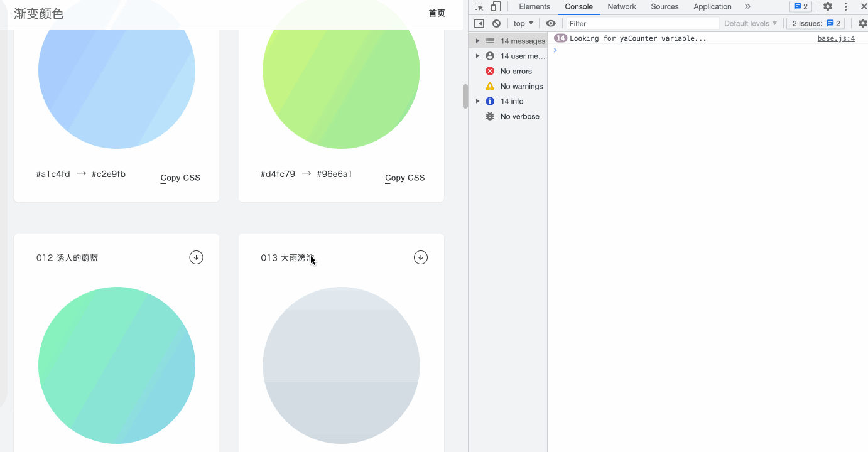Click the messages badge showing 2 in the tab bar
Image resolution: width=868 pixels, height=452 pixels.
tap(801, 6)
